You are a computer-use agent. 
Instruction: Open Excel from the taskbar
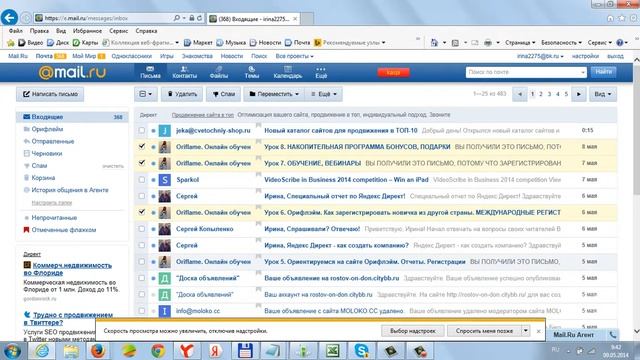[333, 351]
